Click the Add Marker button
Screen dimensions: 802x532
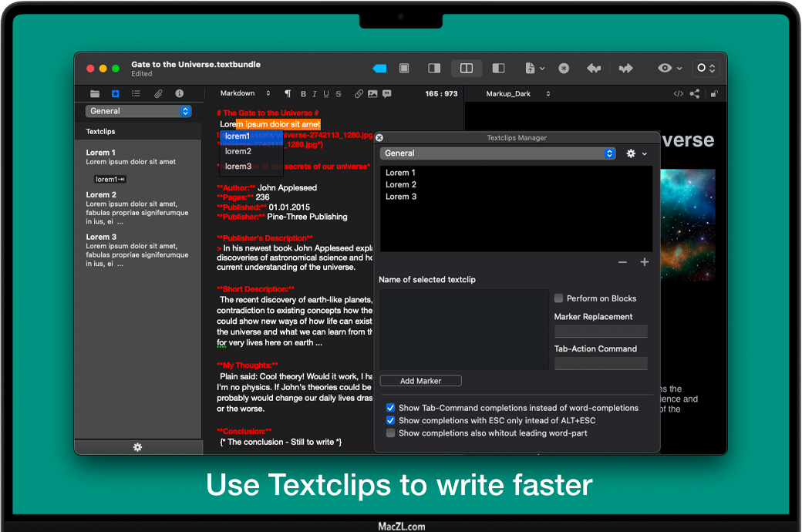(x=420, y=381)
